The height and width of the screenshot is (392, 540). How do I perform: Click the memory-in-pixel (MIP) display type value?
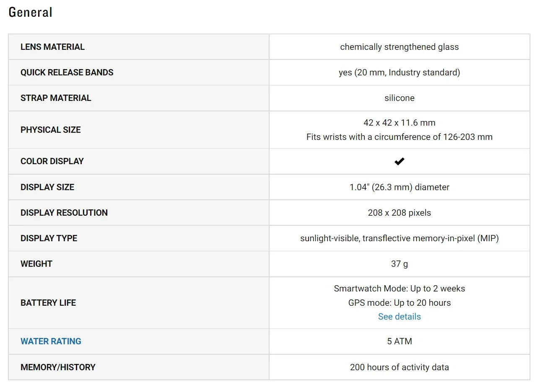pos(399,238)
